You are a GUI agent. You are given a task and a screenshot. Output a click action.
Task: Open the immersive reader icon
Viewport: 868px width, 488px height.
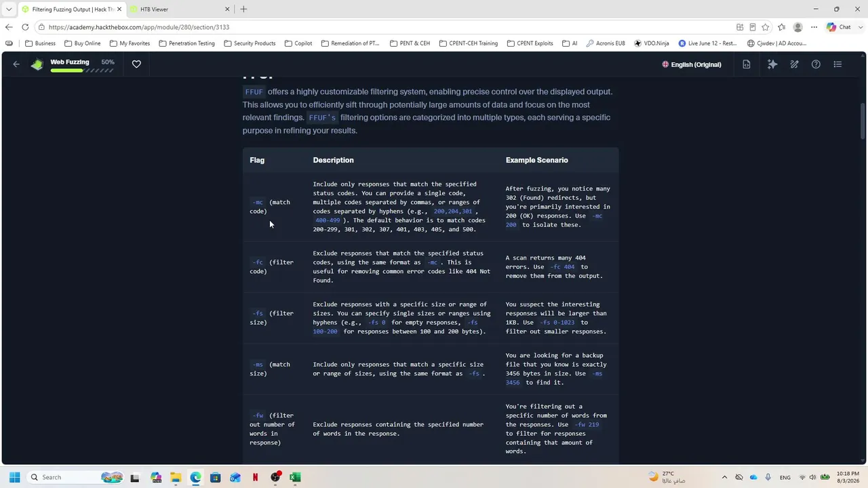[753, 27]
